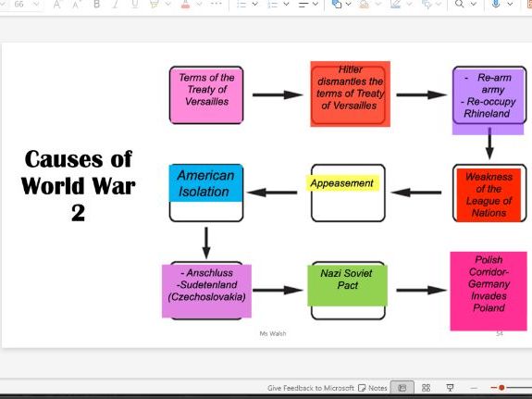This screenshot has height=399, width=532.
Task: Decrease the font size
Action: 76,4
